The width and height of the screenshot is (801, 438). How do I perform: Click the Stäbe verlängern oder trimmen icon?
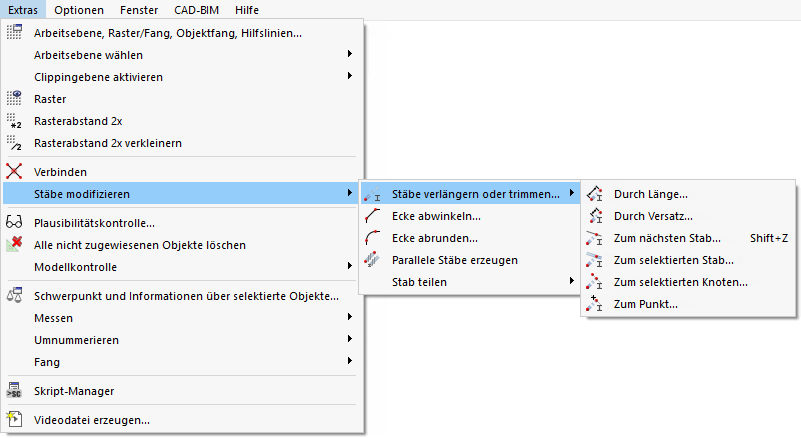(372, 194)
